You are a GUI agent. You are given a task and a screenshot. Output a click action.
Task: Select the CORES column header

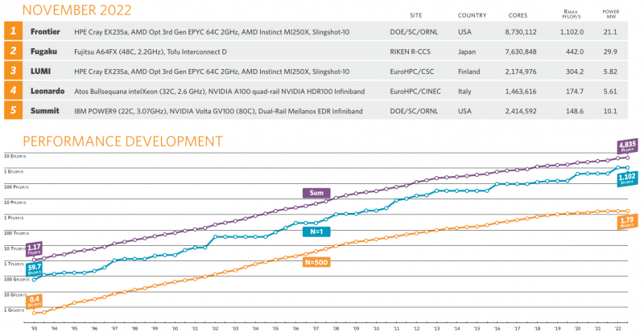point(518,15)
